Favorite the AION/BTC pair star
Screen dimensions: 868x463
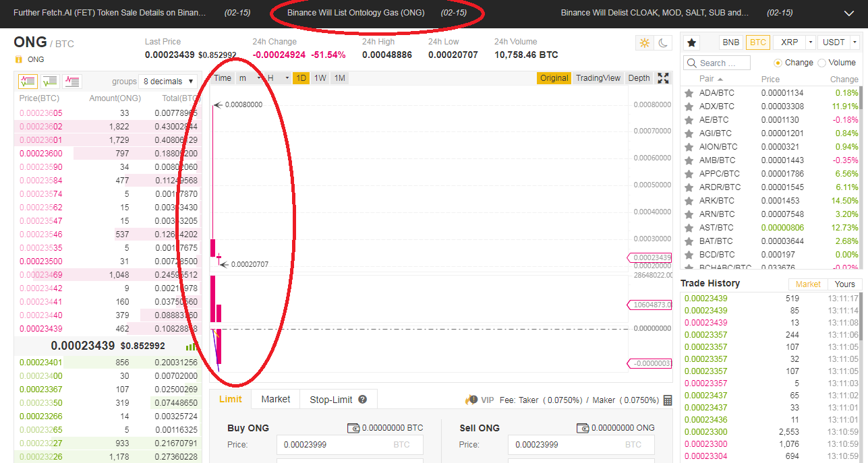pos(689,147)
